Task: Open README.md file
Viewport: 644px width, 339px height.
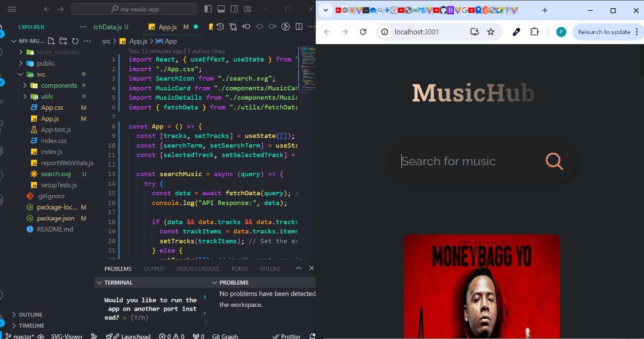Action: [55, 229]
